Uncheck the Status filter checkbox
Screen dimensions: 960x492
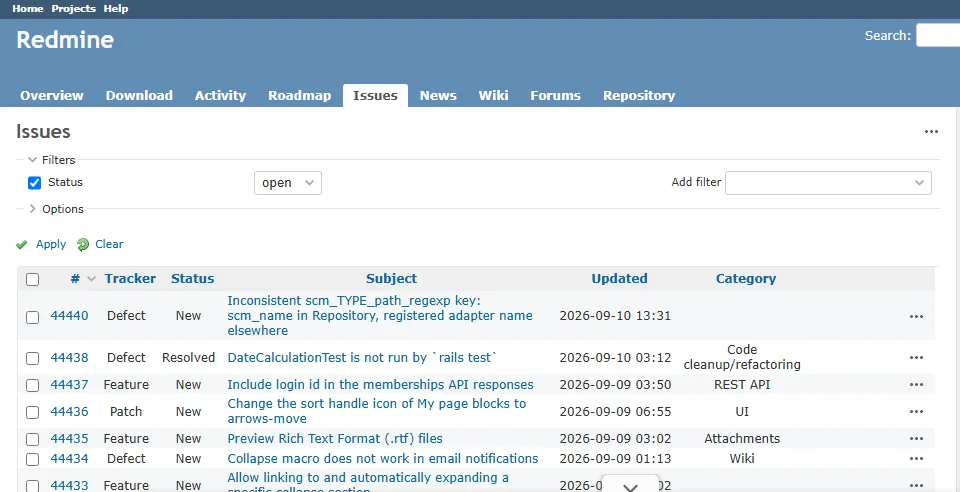point(34,183)
